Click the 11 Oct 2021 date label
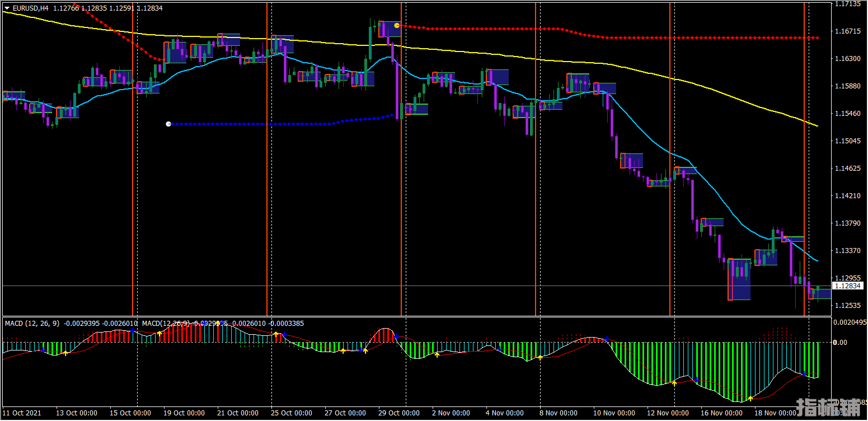Image resolution: width=868 pixels, height=421 pixels. pyautogui.click(x=22, y=413)
